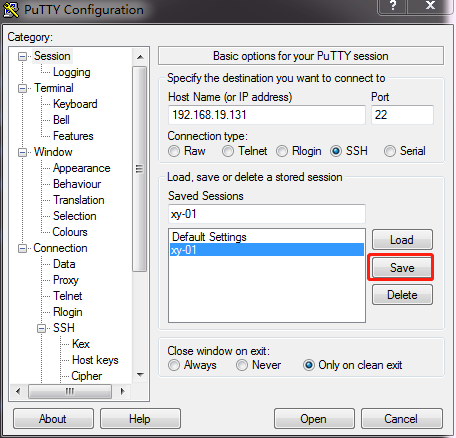Open the Rlogin category in tree
The width and height of the screenshot is (456, 438).
coord(68,312)
